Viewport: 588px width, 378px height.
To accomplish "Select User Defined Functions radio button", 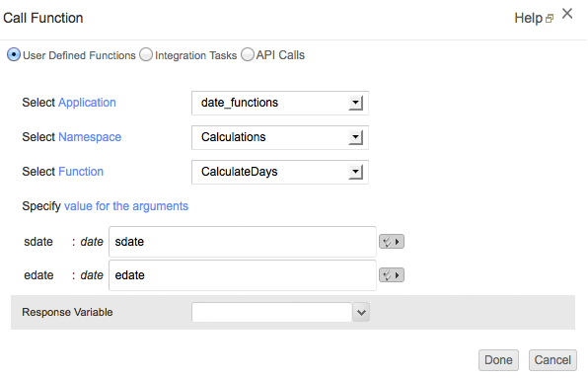I will [x=14, y=54].
